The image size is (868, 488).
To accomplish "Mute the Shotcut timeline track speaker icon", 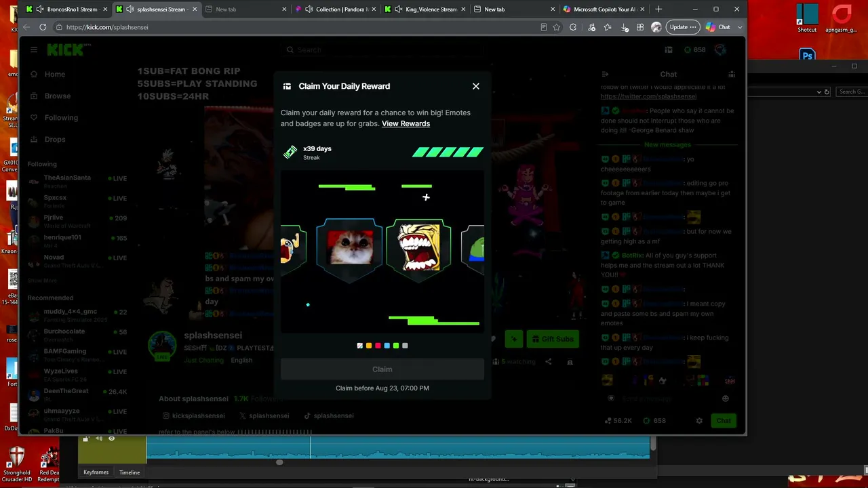I will [99, 439].
